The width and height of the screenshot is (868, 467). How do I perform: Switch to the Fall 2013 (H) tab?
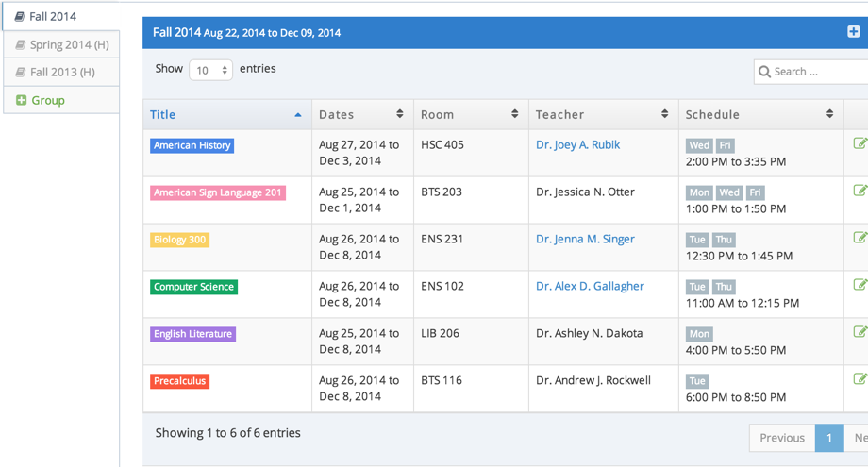(x=61, y=72)
